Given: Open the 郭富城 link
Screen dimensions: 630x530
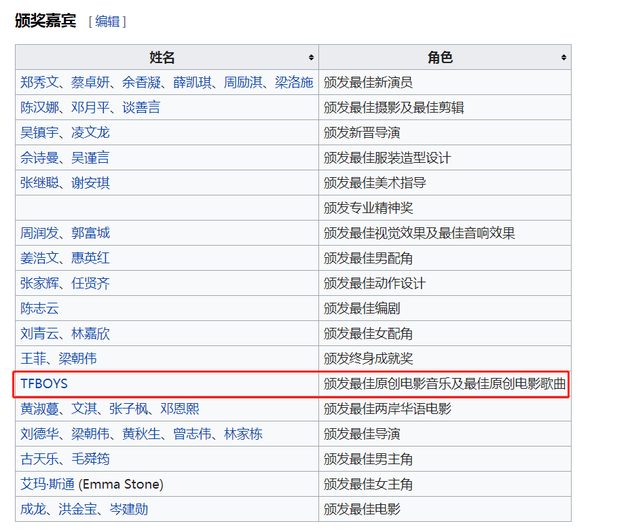Looking at the screenshot, I should (x=91, y=233).
